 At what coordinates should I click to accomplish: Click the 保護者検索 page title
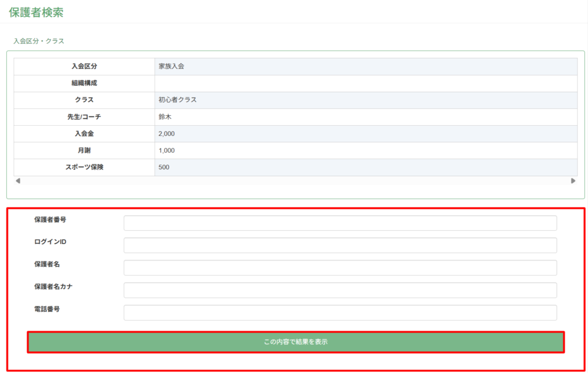[36, 13]
